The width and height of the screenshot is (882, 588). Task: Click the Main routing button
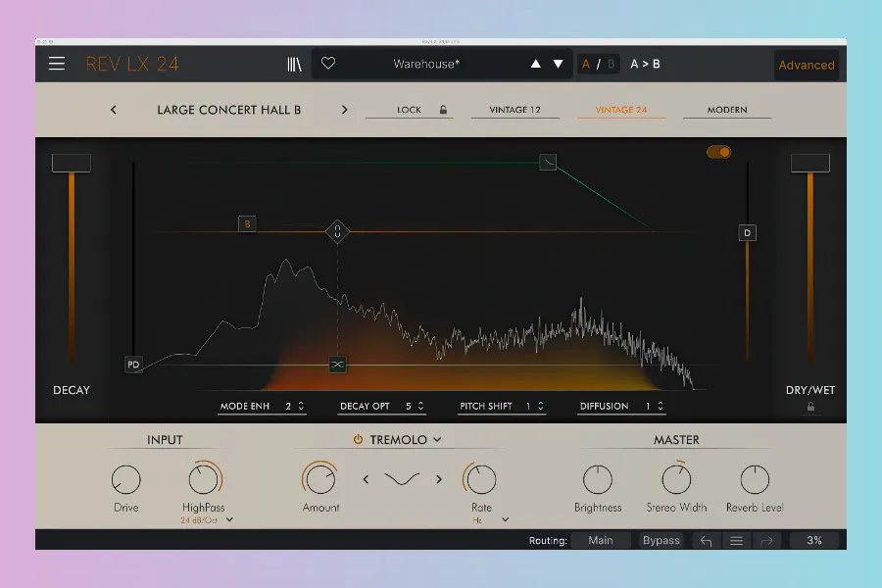[x=600, y=540]
